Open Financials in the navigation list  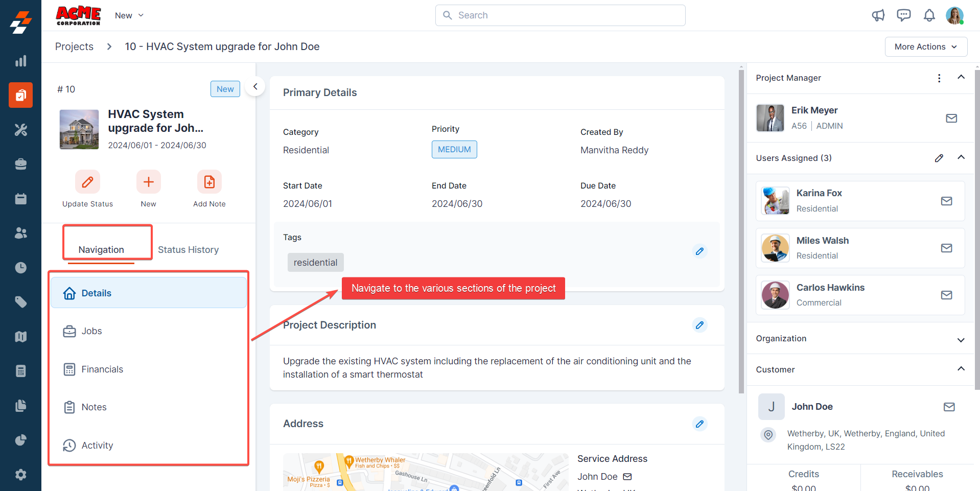click(102, 369)
